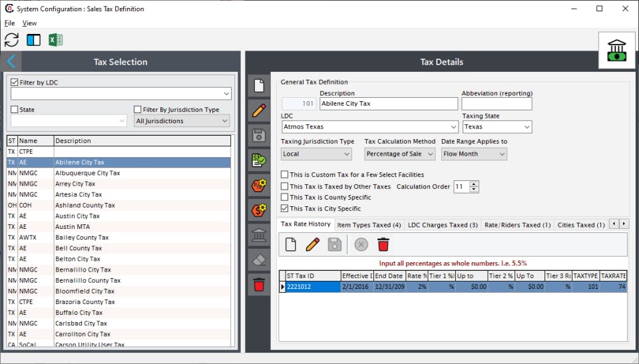Click the green dollar checklist icon

(259, 160)
